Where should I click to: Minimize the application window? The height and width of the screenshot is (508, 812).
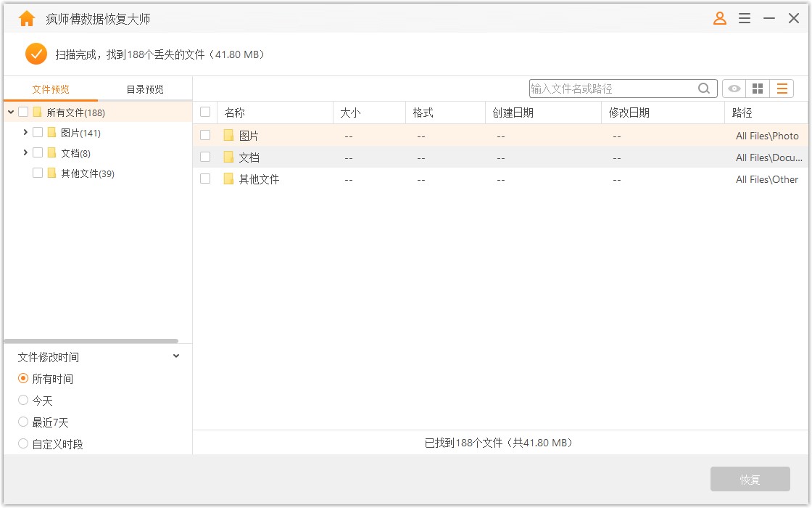[769, 18]
